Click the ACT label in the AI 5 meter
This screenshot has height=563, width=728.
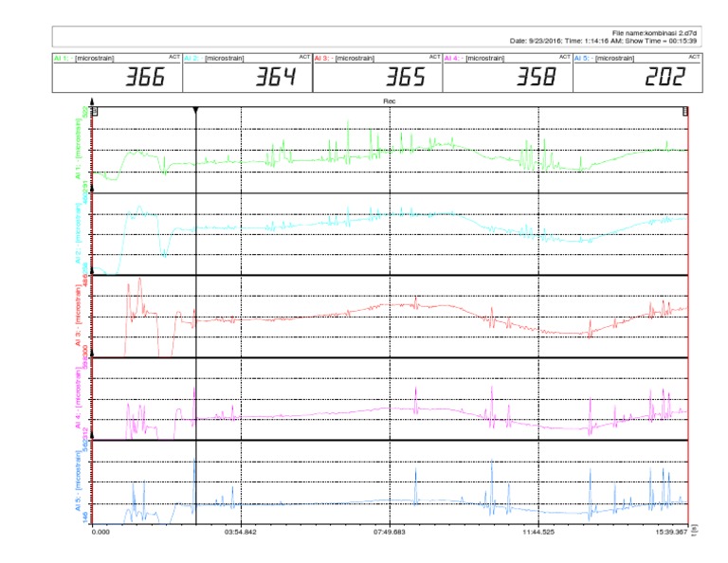click(x=694, y=57)
